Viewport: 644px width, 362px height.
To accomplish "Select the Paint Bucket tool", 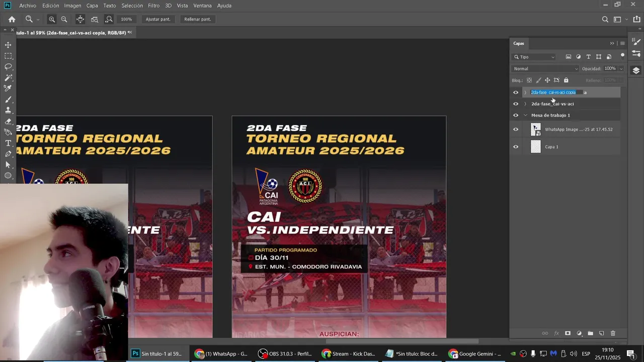I will click(8, 132).
